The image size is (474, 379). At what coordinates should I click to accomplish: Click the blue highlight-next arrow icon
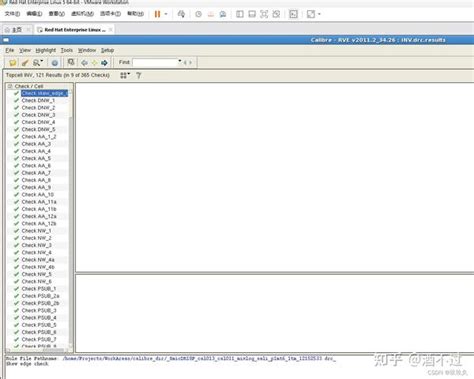point(104,63)
